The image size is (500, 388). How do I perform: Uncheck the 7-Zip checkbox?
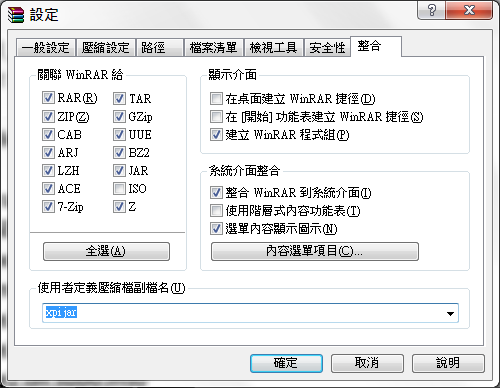click(x=48, y=206)
